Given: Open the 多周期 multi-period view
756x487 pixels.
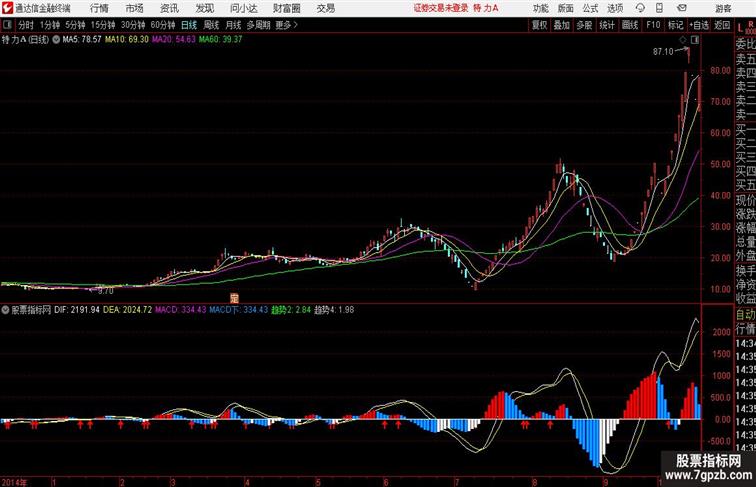Looking at the screenshot, I should pyautogui.click(x=258, y=25).
